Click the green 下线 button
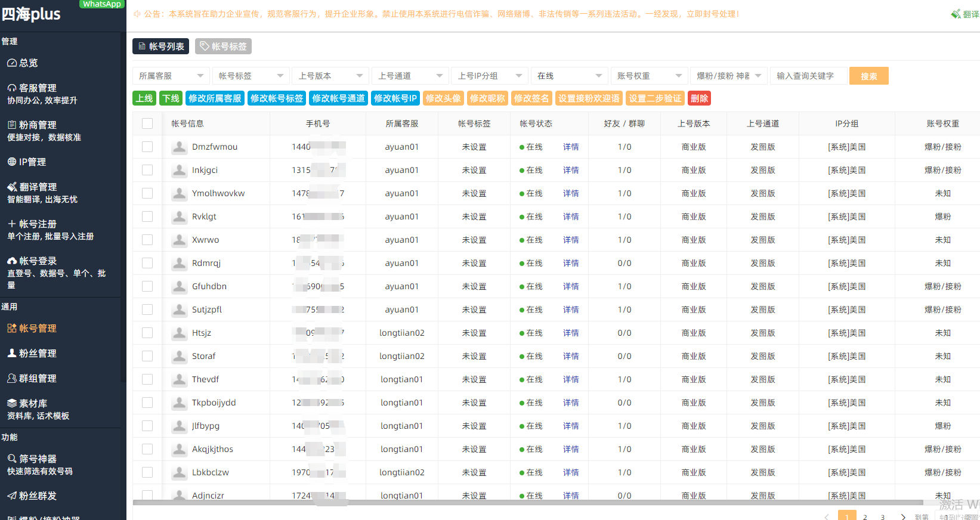Image resolution: width=980 pixels, height=520 pixels. [171, 98]
